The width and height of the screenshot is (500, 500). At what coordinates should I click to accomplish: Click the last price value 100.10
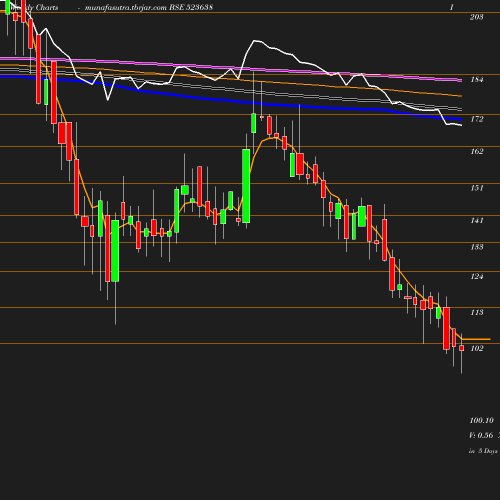pyautogui.click(x=481, y=420)
